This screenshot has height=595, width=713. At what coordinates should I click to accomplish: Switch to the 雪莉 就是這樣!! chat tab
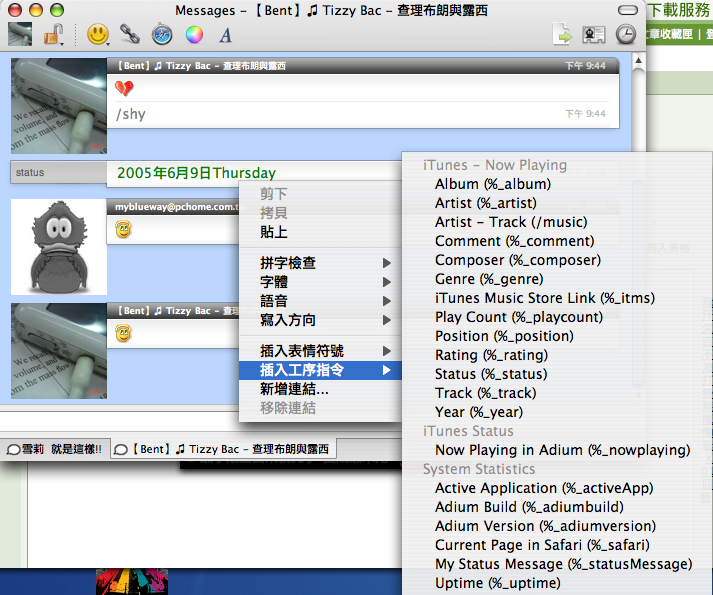coord(55,449)
